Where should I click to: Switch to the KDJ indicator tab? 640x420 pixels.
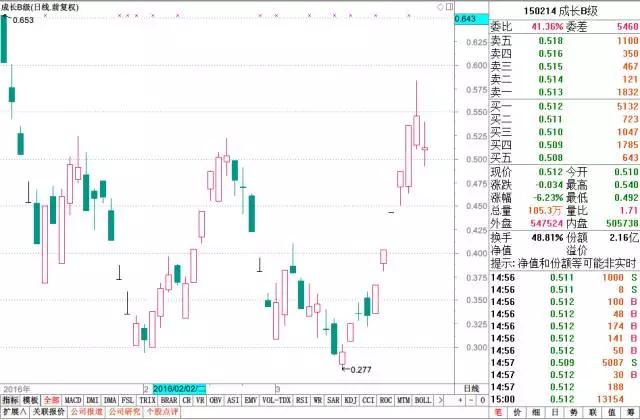[350, 399]
